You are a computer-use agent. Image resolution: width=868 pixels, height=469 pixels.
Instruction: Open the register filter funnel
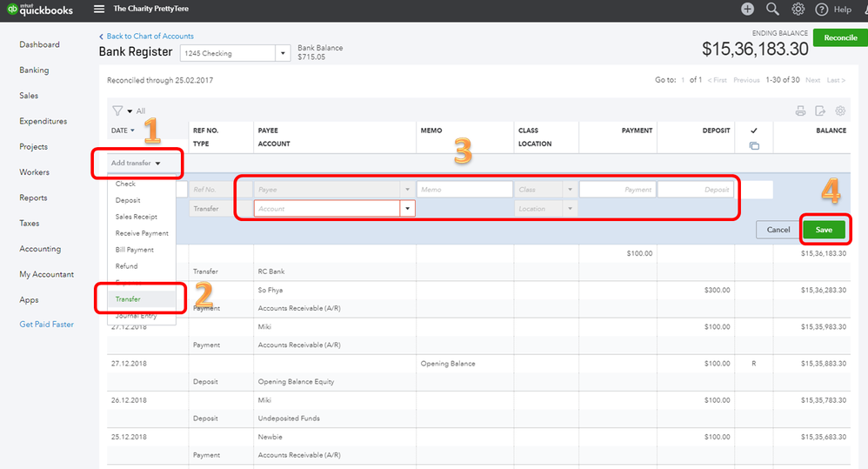pos(117,111)
